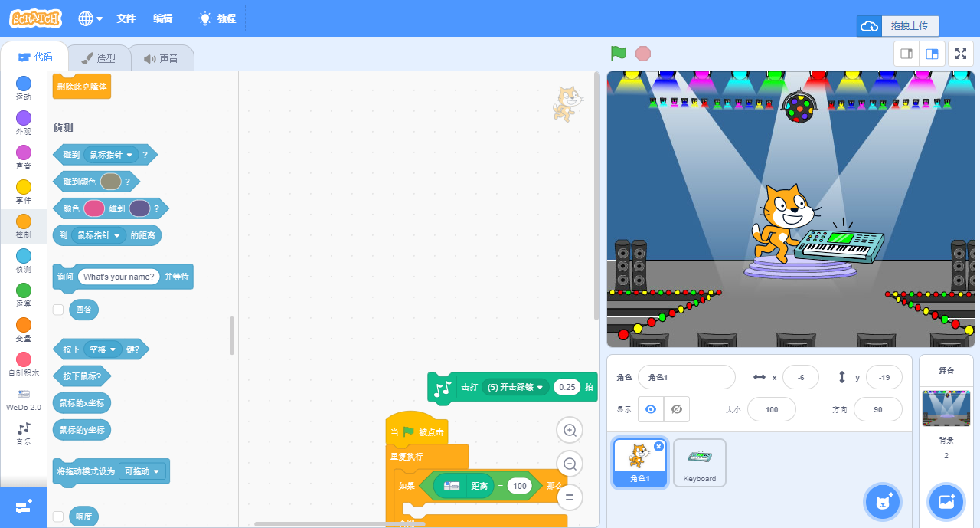The width and height of the screenshot is (980, 528).
Task: Edit the 大小 size field
Action: click(772, 409)
